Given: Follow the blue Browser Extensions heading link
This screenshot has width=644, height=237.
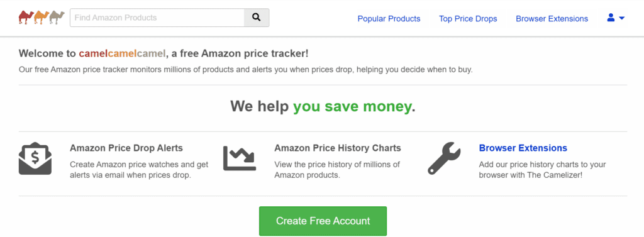Looking at the screenshot, I should point(523,148).
